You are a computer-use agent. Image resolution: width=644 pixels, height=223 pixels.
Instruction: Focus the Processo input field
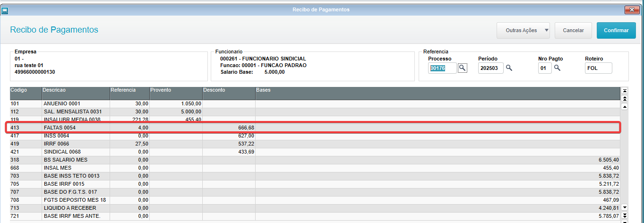(x=443, y=68)
